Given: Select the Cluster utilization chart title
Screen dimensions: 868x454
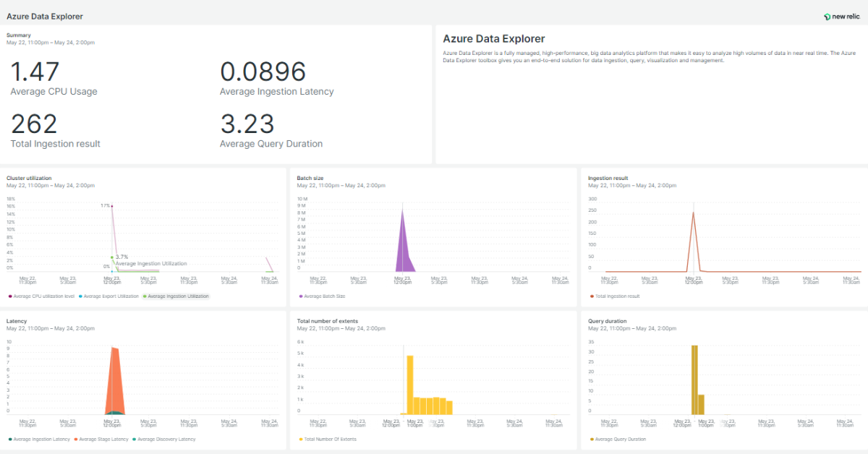Looking at the screenshot, I should coord(29,178).
